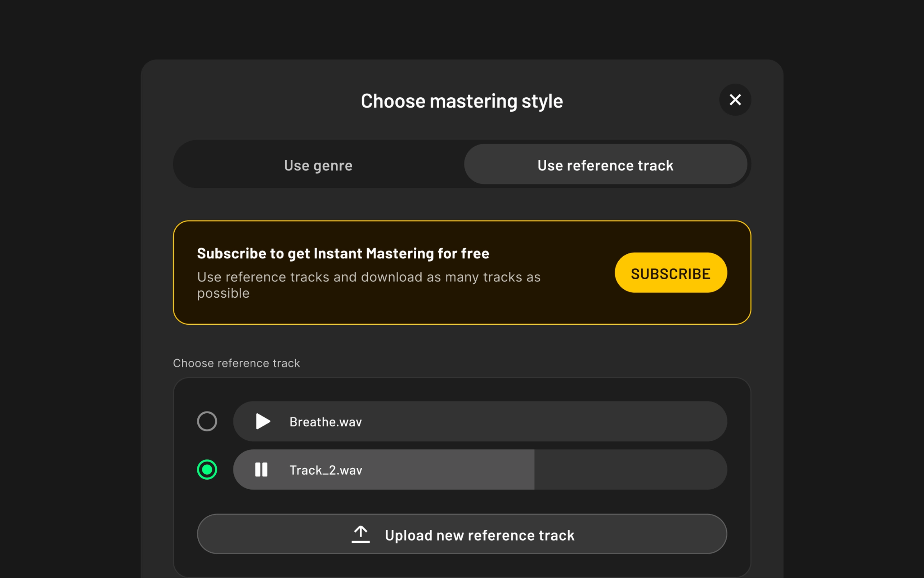Screen dimensions: 924x578
Task: Click the Upload new reference track text
Action: 479,535
